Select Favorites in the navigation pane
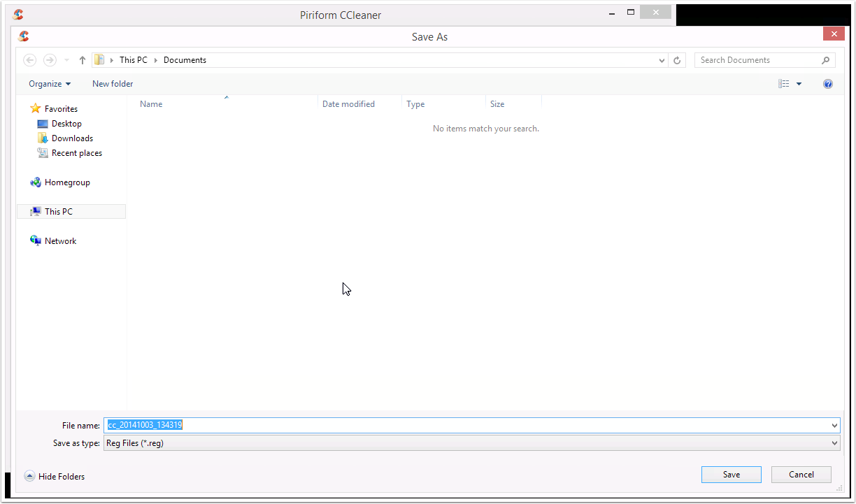The width and height of the screenshot is (856, 504). click(61, 109)
